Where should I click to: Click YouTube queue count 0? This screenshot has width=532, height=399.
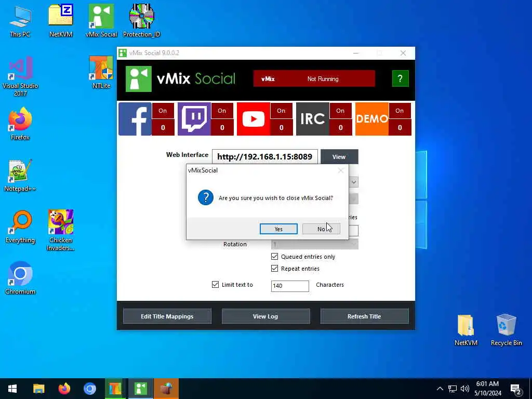pyautogui.click(x=281, y=128)
